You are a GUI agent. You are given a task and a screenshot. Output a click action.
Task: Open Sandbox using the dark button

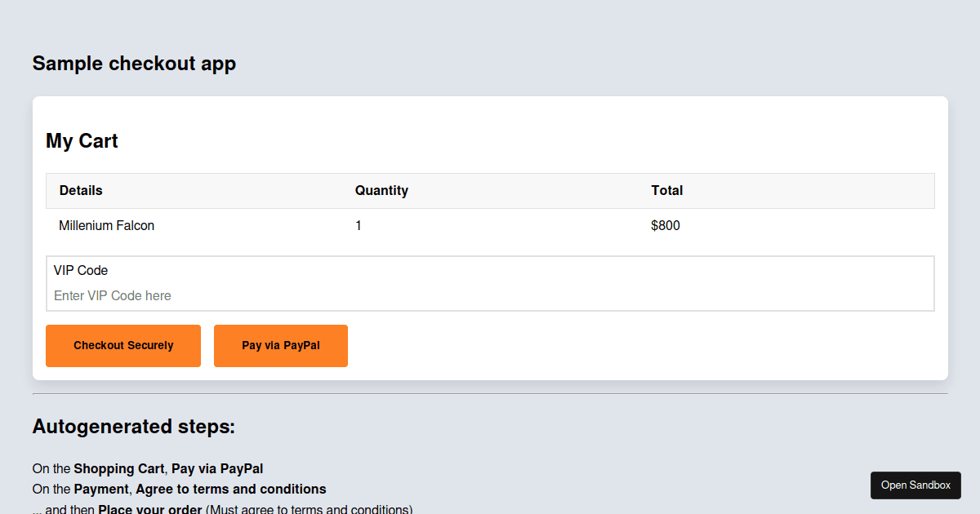click(915, 485)
